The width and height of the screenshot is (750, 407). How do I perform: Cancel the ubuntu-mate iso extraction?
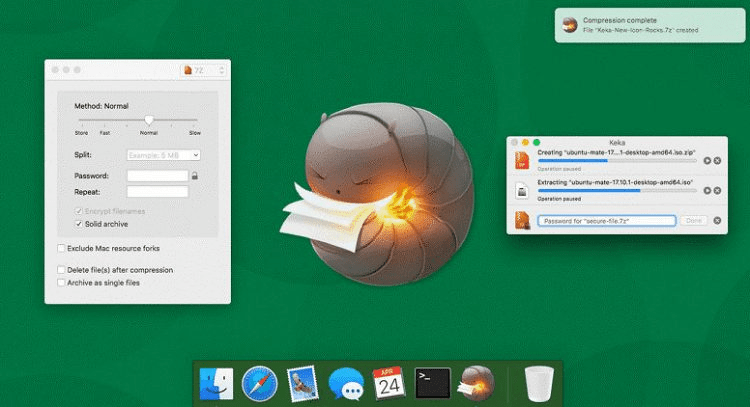point(717,190)
